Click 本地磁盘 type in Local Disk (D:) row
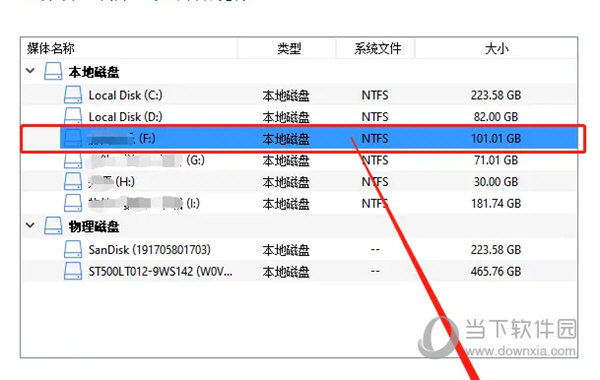This screenshot has width=600, height=380. coord(286,117)
